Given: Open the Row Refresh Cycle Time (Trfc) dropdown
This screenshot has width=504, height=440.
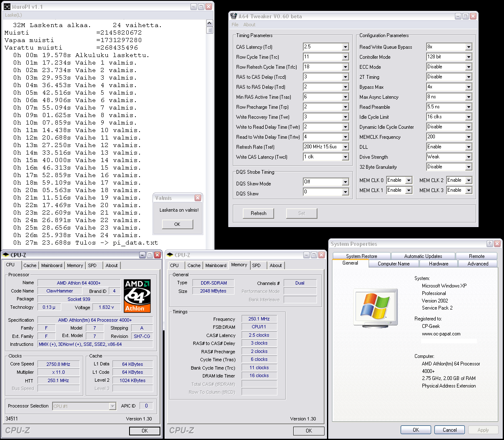Looking at the screenshot, I should click(345, 67).
